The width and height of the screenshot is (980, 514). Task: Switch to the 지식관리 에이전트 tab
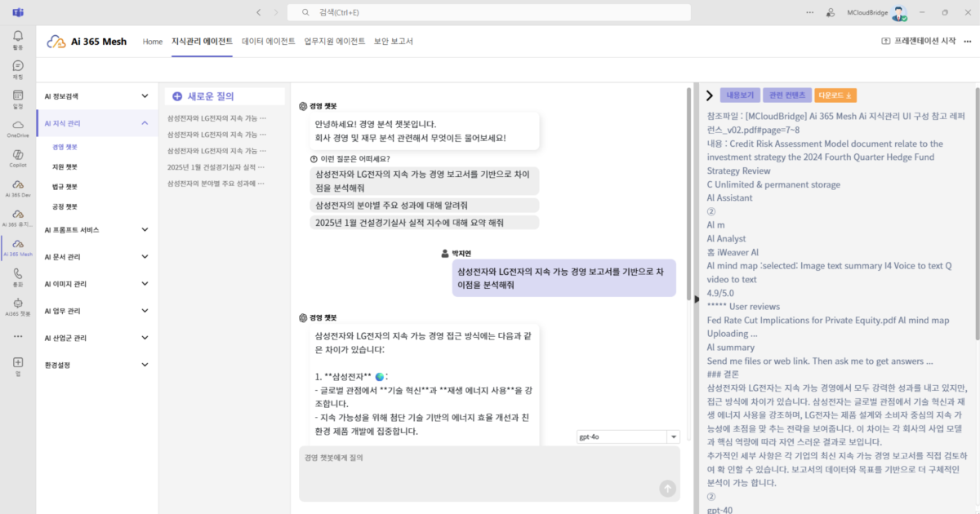(202, 42)
